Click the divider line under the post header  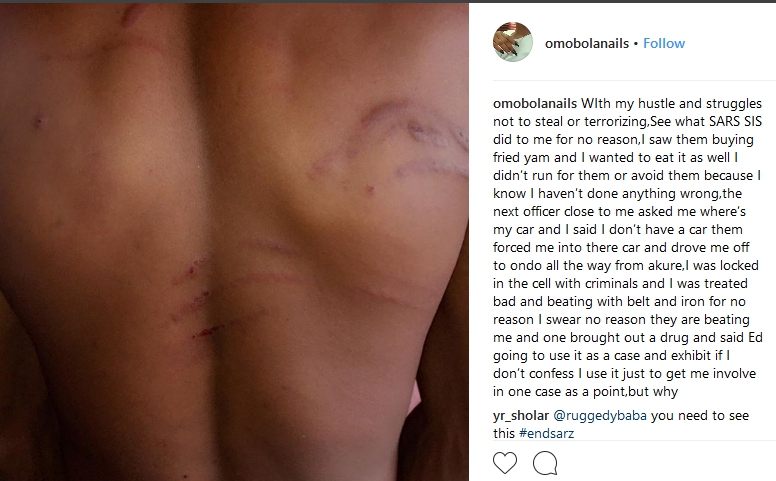click(x=634, y=80)
